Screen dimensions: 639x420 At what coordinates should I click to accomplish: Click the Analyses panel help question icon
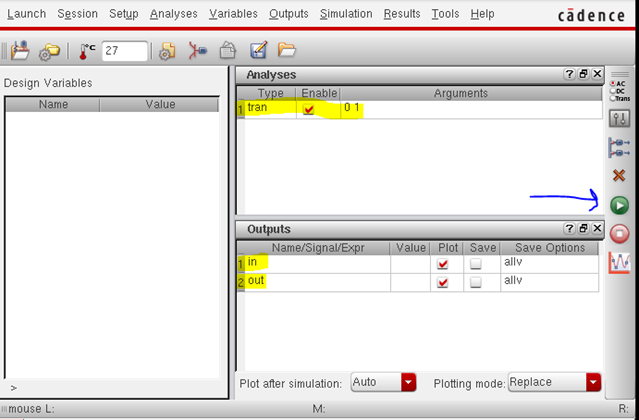click(569, 74)
